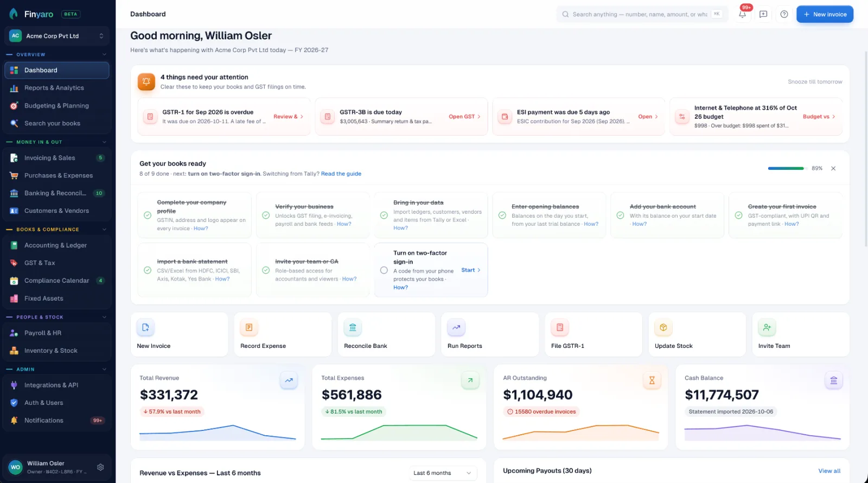Screen dimensions: 868x483
Task: Collapse the Overview sidebar section
Action: 104,54
